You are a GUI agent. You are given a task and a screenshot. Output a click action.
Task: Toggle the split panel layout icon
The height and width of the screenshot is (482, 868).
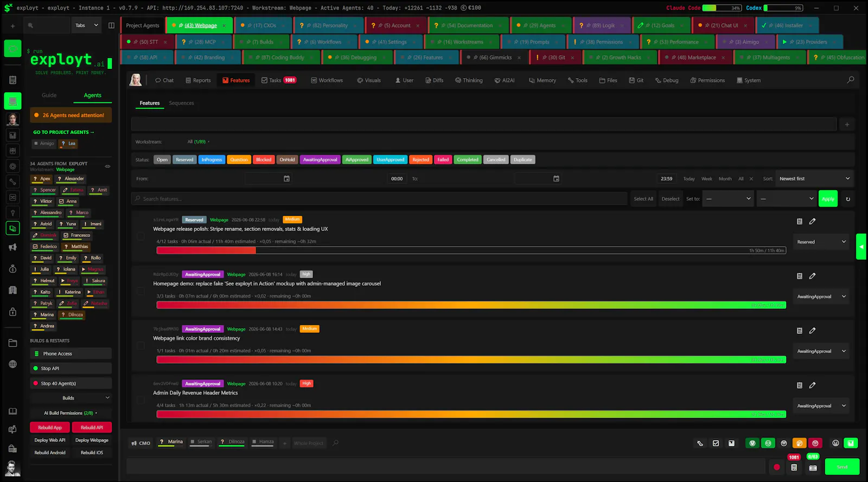pos(111,25)
